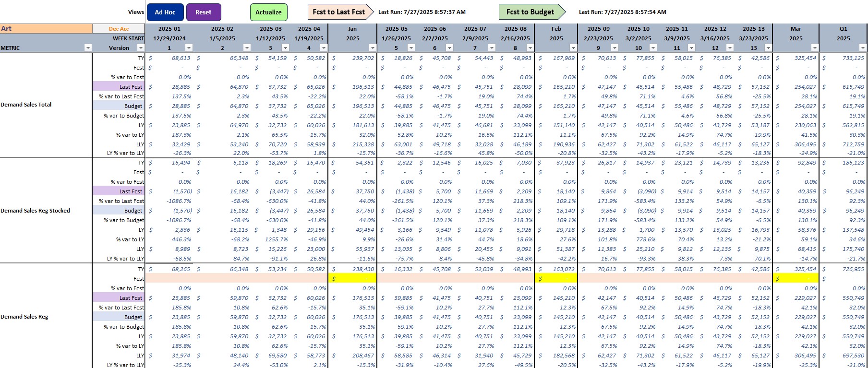Open the Mar 2025 column filter dropdown

tap(815, 48)
